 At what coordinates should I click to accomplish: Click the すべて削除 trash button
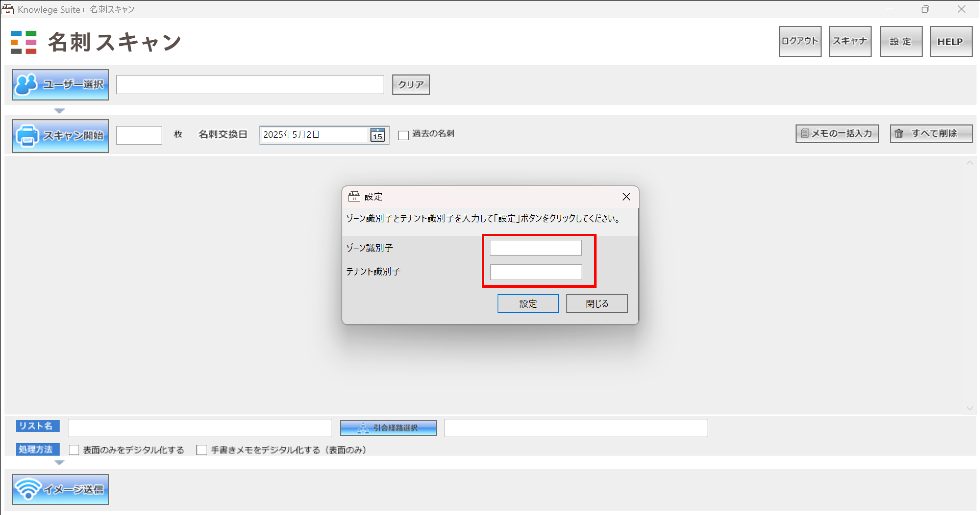coord(931,133)
